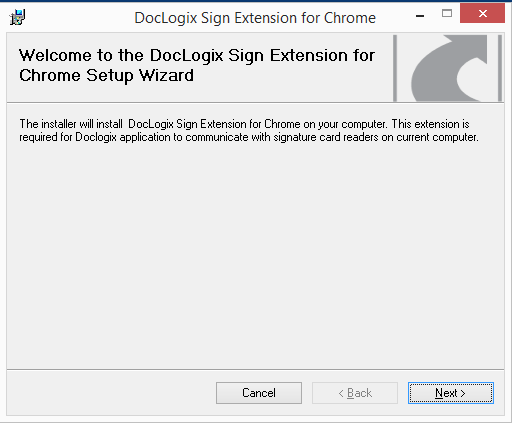Click the left gray stripe of the banner image
This screenshot has height=423, width=512.
[x=395, y=68]
